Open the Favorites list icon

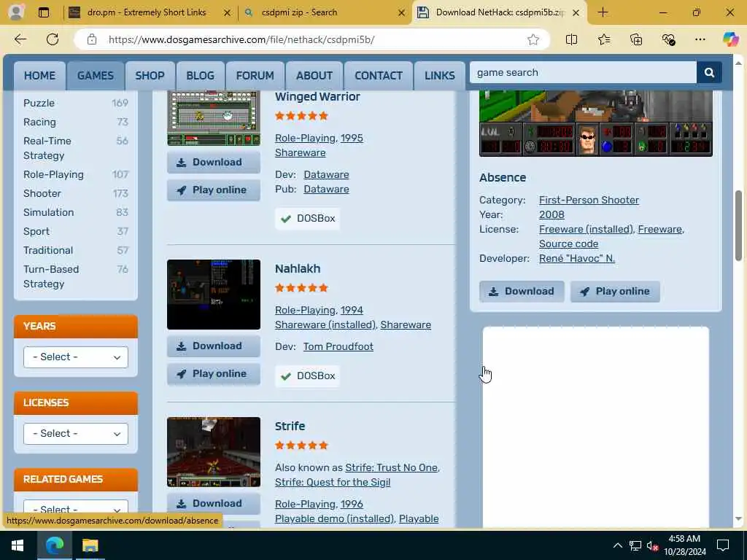coord(603,39)
